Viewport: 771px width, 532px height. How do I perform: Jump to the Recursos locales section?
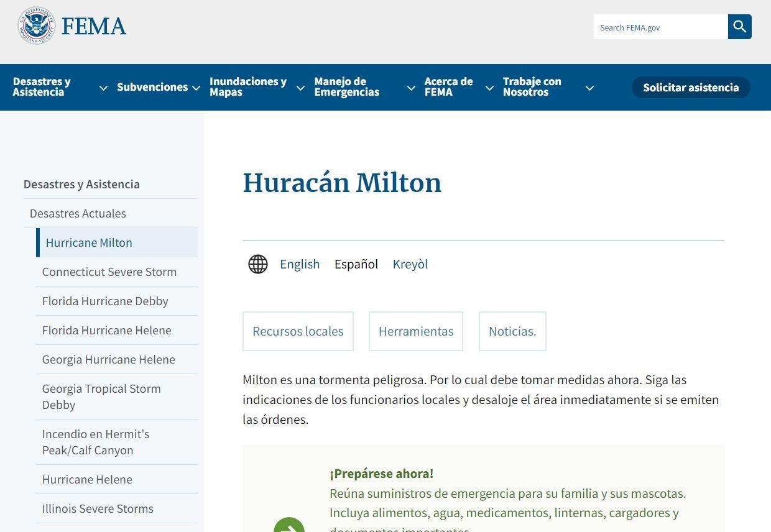point(298,331)
